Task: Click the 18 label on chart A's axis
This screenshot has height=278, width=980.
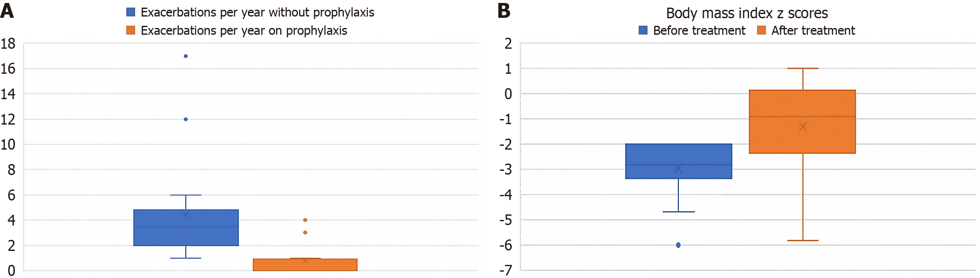Action: (8, 43)
